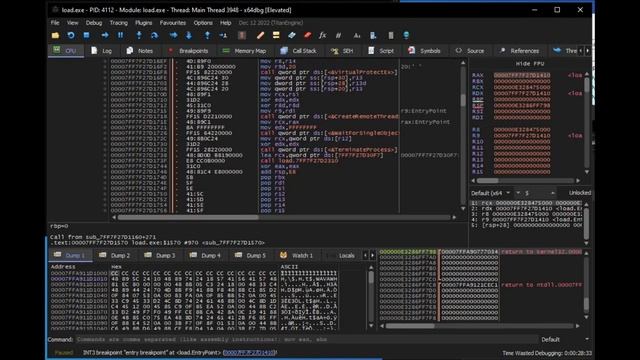Screen dimensions: 640x360
Task: Switch to the Breakpoints tab
Action: click(x=189, y=51)
